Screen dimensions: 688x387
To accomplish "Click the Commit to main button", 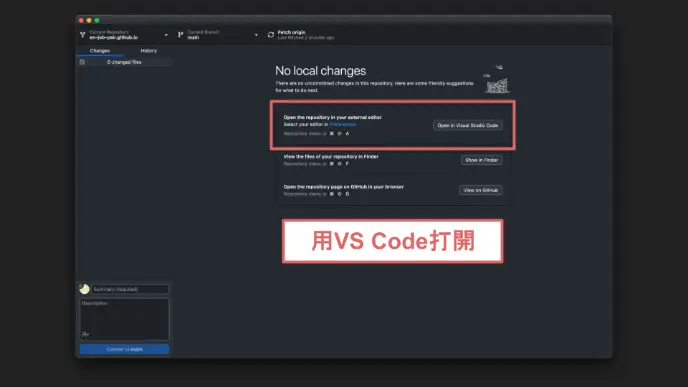I will [124, 349].
